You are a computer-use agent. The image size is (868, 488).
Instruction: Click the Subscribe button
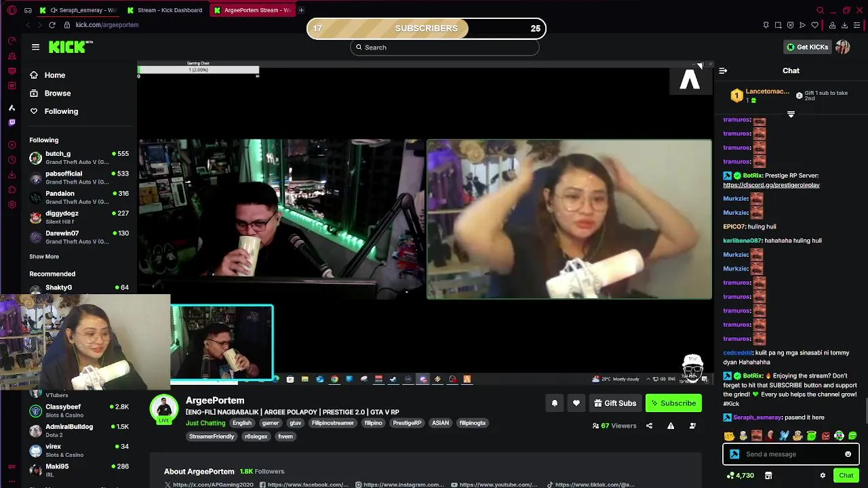[673, 403]
